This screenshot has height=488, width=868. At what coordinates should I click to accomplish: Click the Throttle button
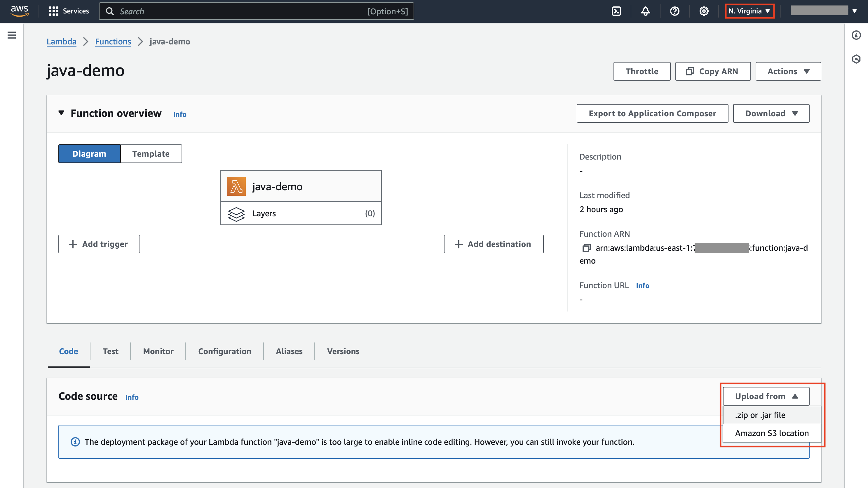(642, 71)
